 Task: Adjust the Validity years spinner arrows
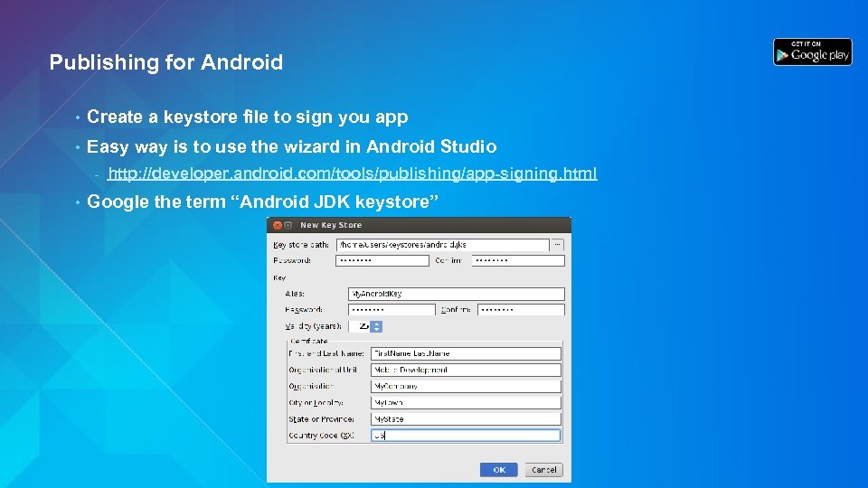click(x=376, y=326)
